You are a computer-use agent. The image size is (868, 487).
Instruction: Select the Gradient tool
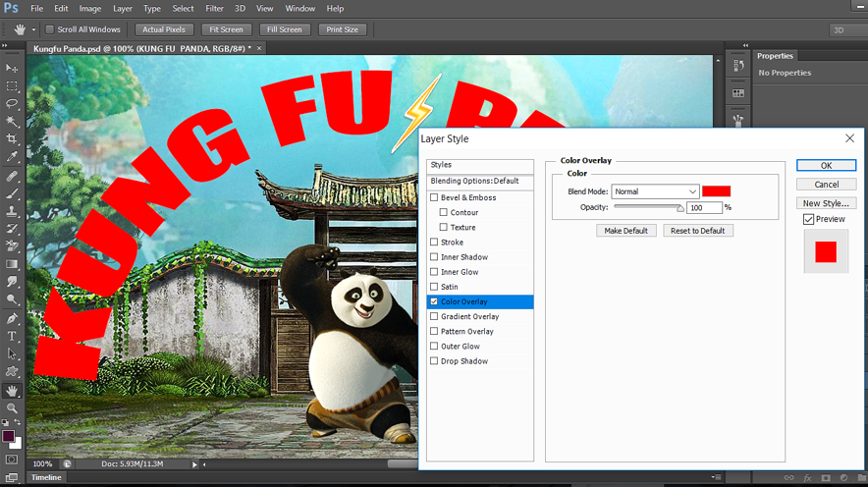(x=12, y=264)
